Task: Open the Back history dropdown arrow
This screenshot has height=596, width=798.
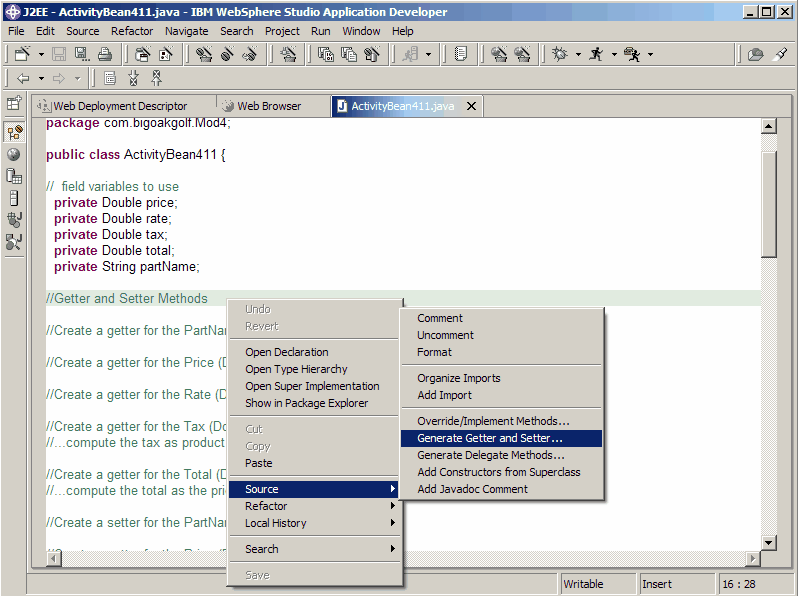Action: 41,79
